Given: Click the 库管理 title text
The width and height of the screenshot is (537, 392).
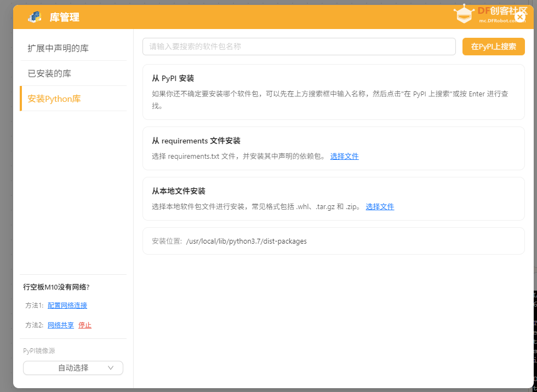Looking at the screenshot, I should coord(65,17).
